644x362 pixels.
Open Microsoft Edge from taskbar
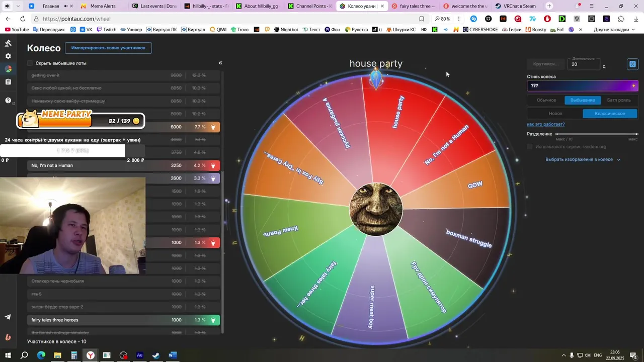click(x=41, y=355)
